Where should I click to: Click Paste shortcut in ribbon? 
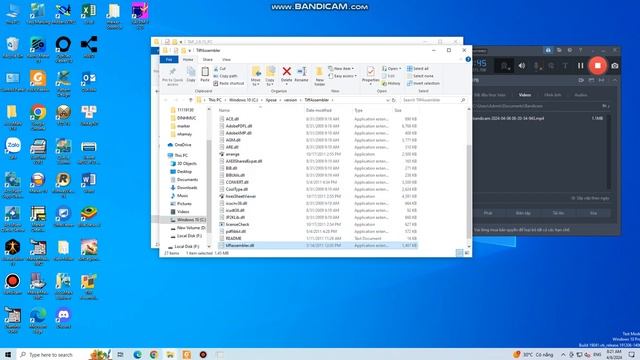tap(229, 83)
